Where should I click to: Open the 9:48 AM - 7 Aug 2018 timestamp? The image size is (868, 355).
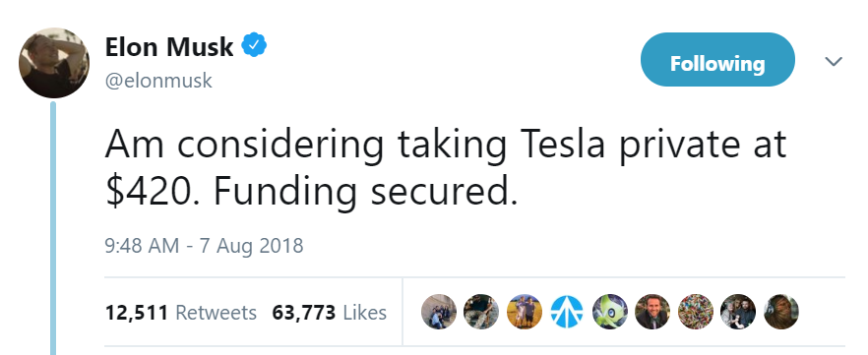click(204, 245)
